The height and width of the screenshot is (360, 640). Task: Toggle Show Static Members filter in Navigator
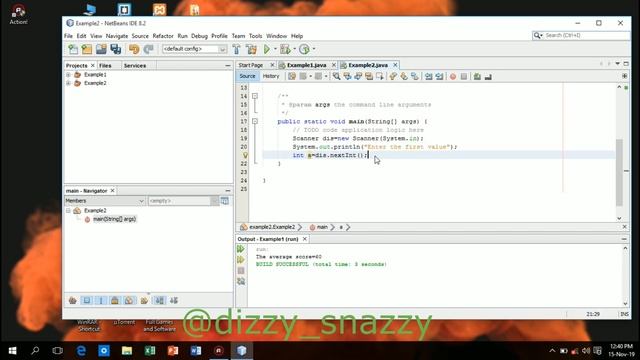tap(101, 300)
